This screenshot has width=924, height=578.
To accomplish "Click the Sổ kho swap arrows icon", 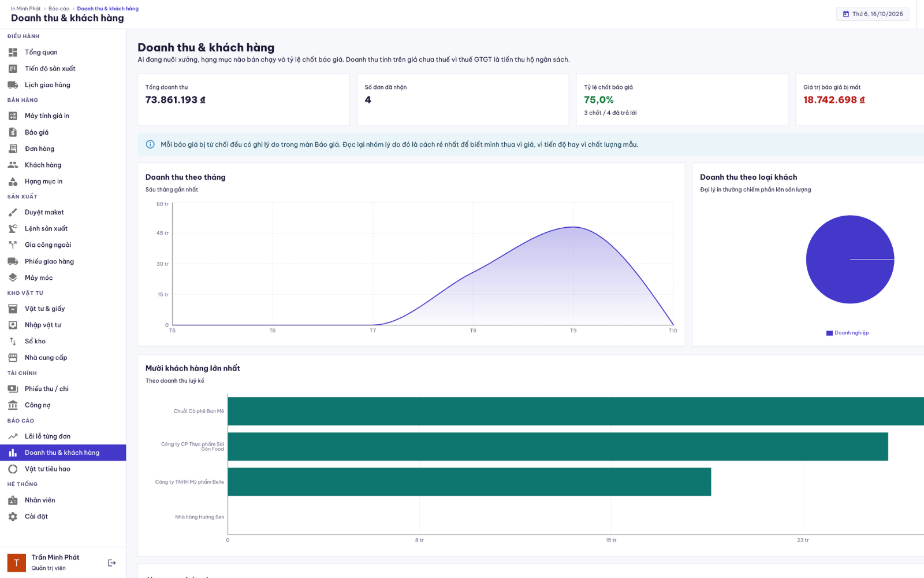I will click(x=13, y=342).
